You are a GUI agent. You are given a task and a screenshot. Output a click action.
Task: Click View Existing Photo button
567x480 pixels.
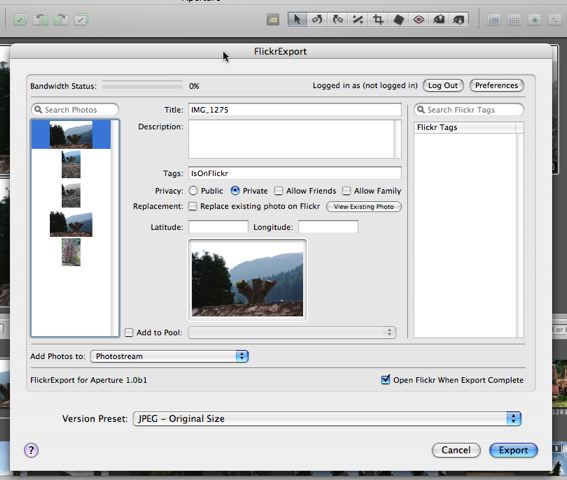(x=364, y=207)
